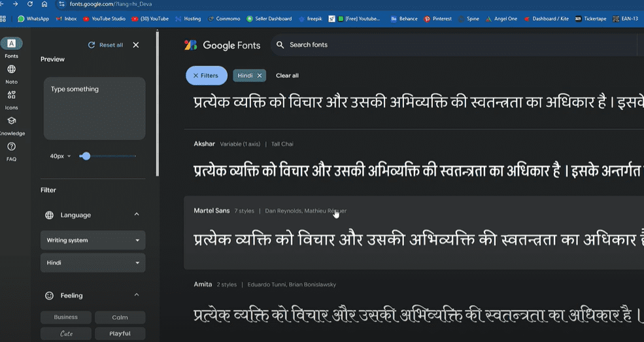644x342 pixels.
Task: Click the Clear all link
Action: 287,76
